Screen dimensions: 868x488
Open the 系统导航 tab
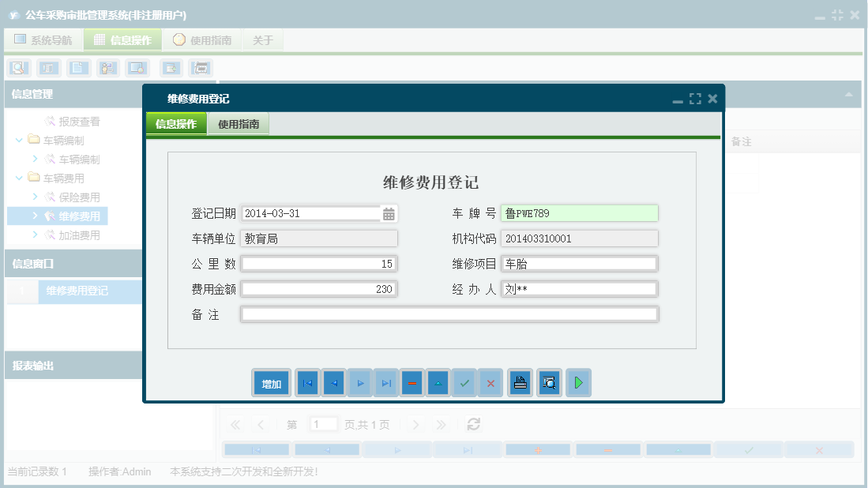pos(43,39)
